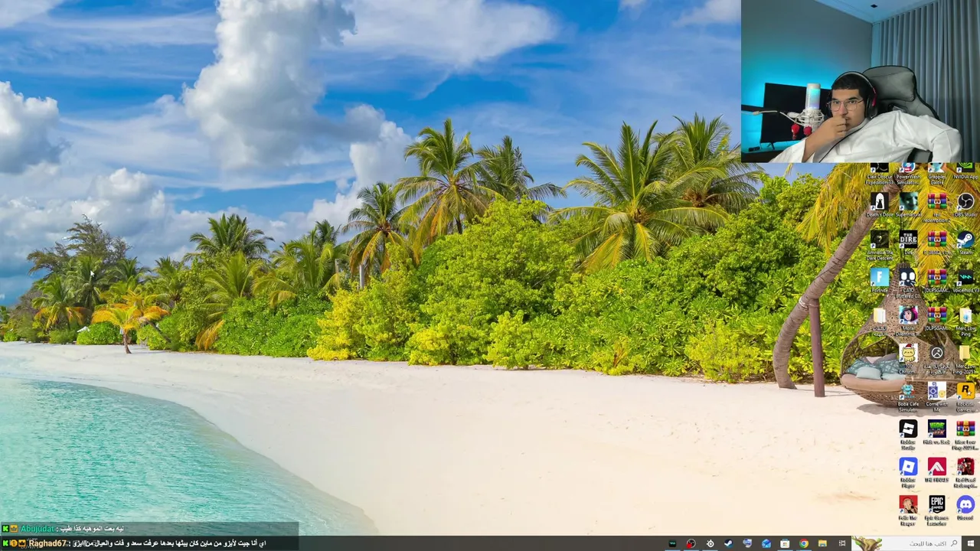
Task: Open THE FINALS desktop shortcut
Action: pyautogui.click(x=936, y=471)
